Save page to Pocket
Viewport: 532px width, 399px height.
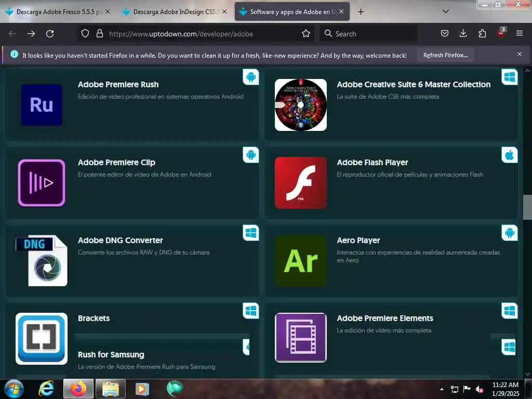pos(445,34)
